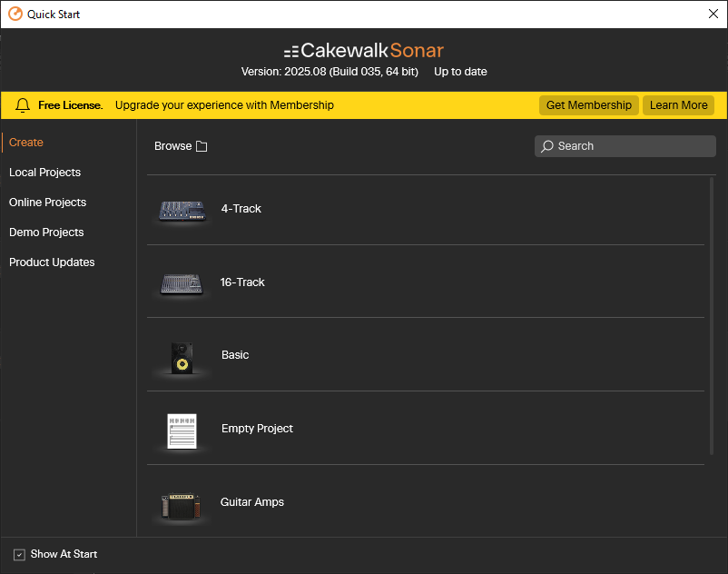This screenshot has width=728, height=574.
Task: Click the template list vertical scrollbar
Action: click(712, 316)
